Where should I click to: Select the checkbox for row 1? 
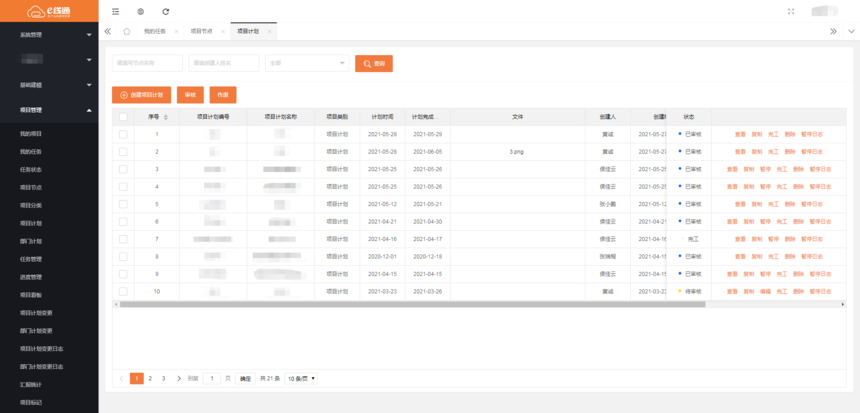click(123, 134)
